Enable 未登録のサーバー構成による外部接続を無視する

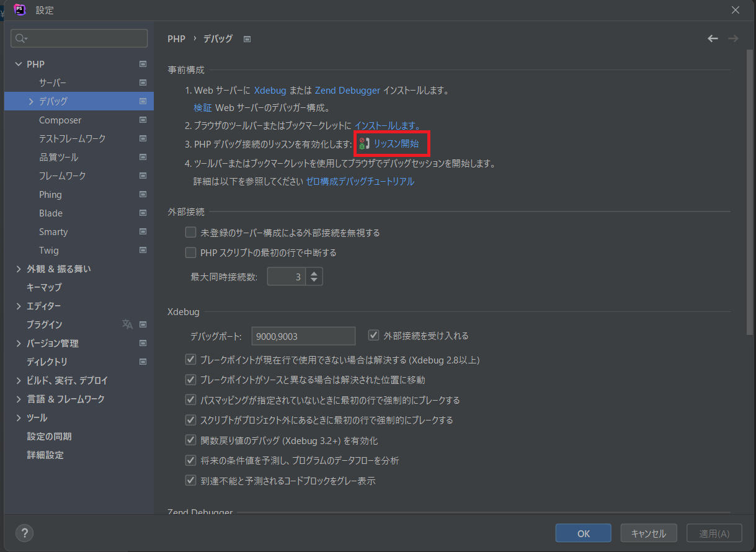[190, 233]
